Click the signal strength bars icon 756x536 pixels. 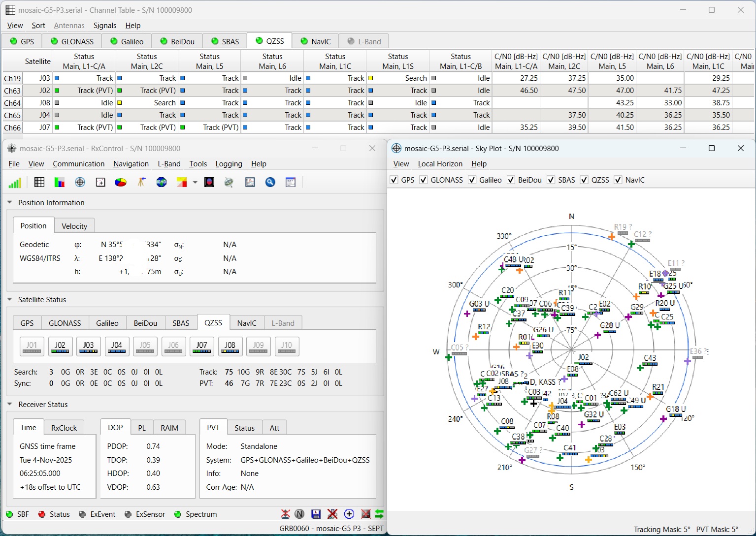coord(15,183)
